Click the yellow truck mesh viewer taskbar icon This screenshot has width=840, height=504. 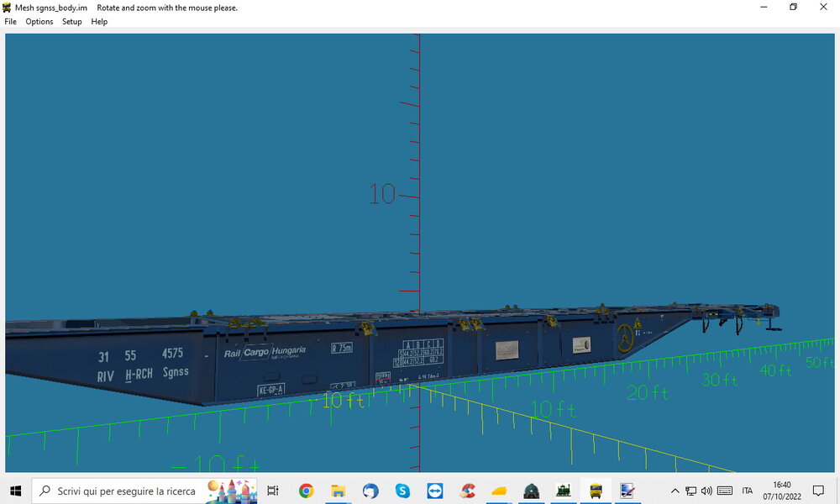pos(596,491)
